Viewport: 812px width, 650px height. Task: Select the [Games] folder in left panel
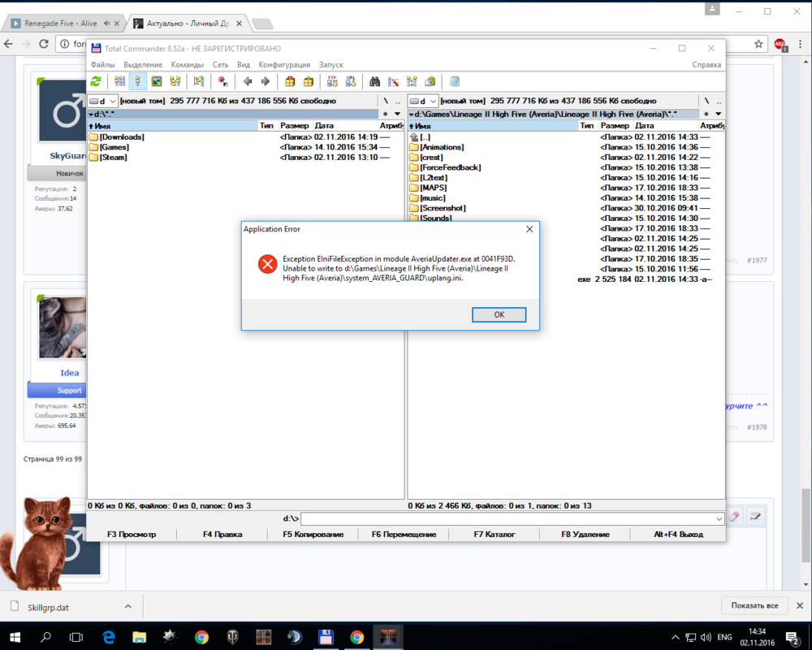pos(114,147)
